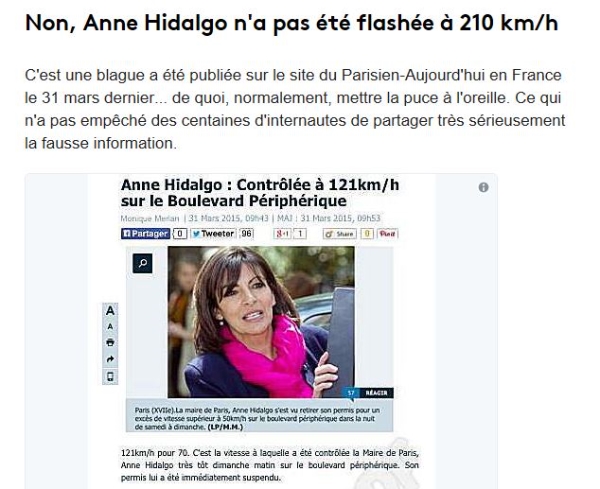This screenshot has width=600, height=489.
Task: Click the tweet count 96 box
Action: click(246, 234)
